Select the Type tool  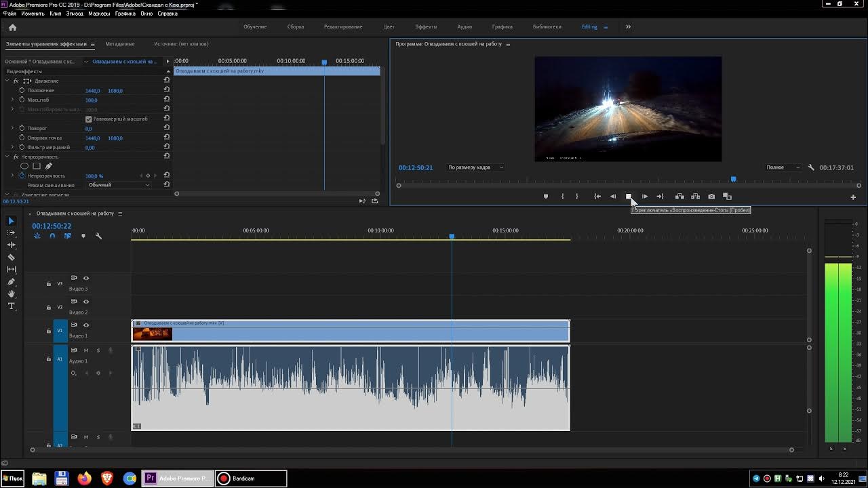(x=11, y=306)
